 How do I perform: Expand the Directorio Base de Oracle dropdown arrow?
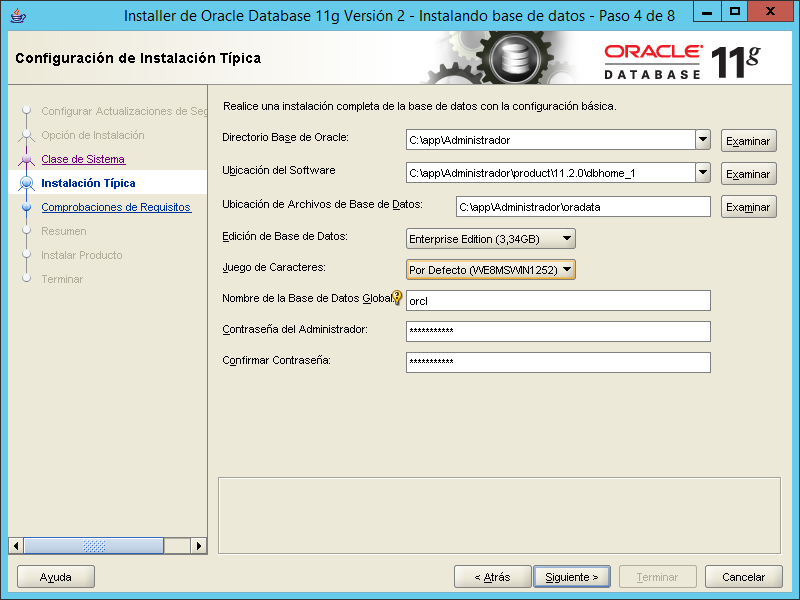click(x=702, y=140)
